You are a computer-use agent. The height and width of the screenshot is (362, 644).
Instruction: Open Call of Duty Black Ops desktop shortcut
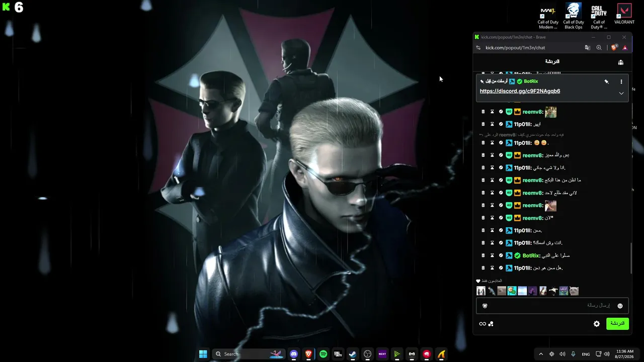coord(574,16)
